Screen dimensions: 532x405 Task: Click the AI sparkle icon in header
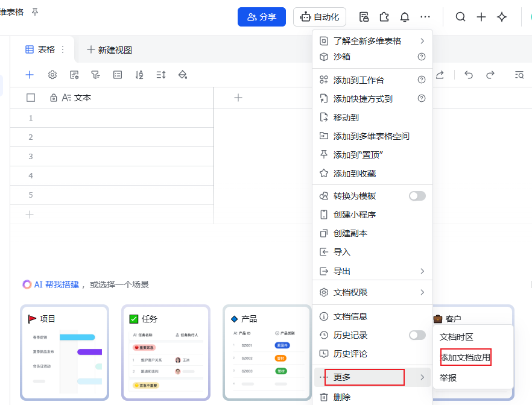click(x=501, y=17)
